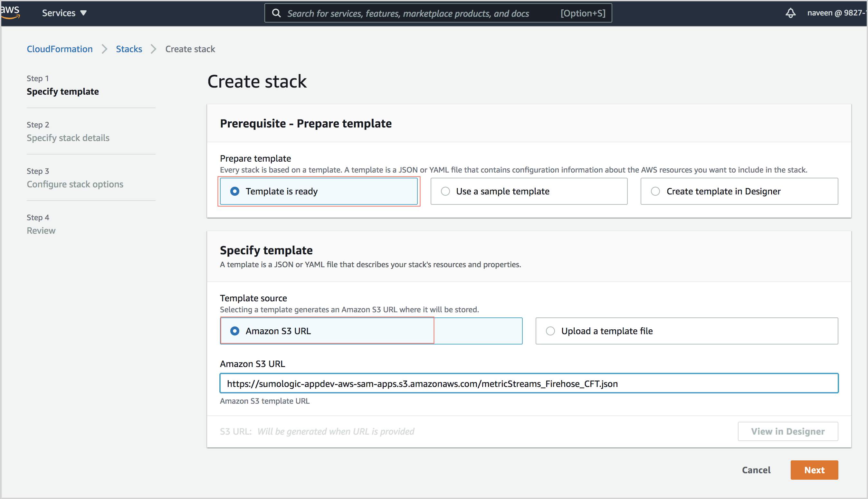Click the search magnifier icon
This screenshot has height=499, width=868.
coord(276,13)
